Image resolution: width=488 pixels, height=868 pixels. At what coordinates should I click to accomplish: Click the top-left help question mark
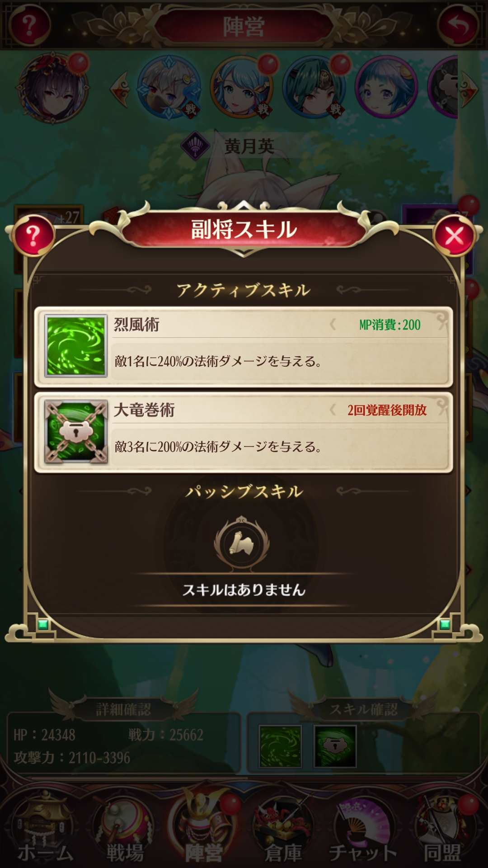(29, 25)
